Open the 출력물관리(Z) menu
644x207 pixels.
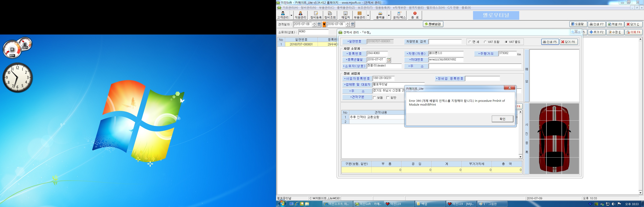(346, 8)
